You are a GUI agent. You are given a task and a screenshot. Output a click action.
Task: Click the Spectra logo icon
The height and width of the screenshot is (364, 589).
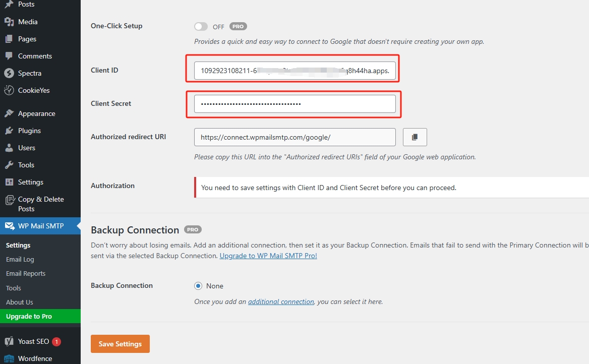(9, 73)
